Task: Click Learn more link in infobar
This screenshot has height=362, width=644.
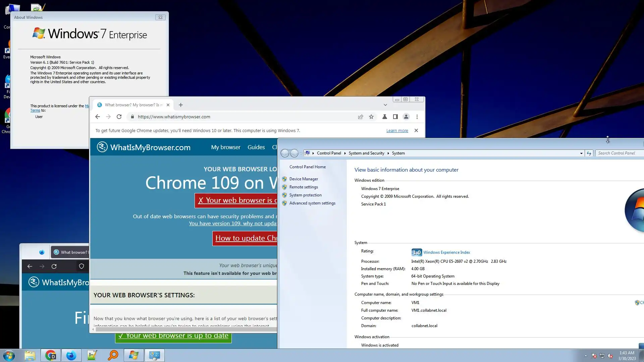Action: (397, 131)
